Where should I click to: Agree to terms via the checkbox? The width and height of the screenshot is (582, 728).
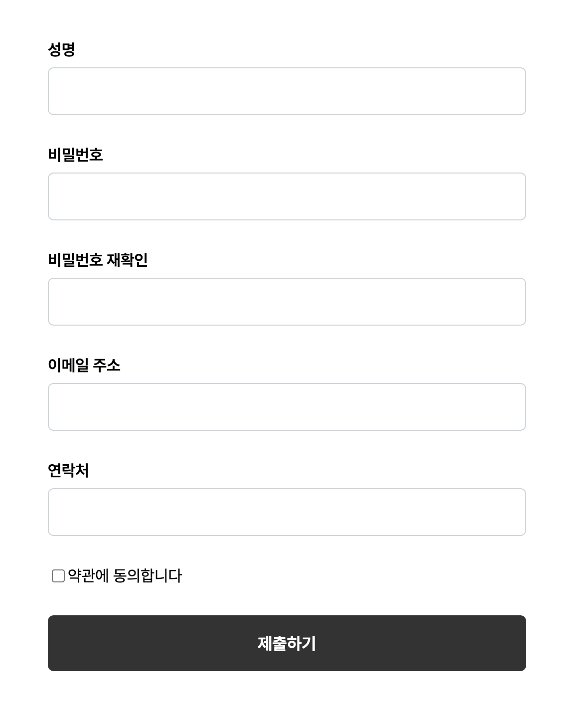coord(58,576)
